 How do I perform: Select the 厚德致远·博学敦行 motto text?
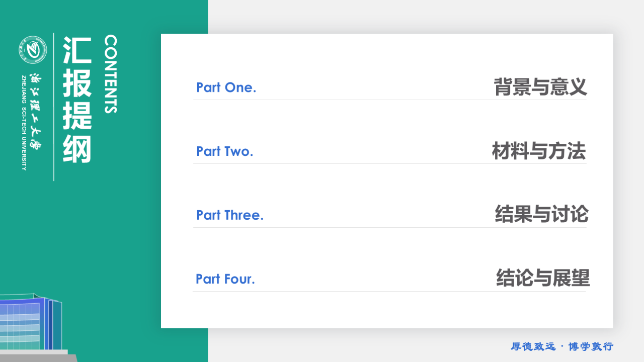pos(562,346)
